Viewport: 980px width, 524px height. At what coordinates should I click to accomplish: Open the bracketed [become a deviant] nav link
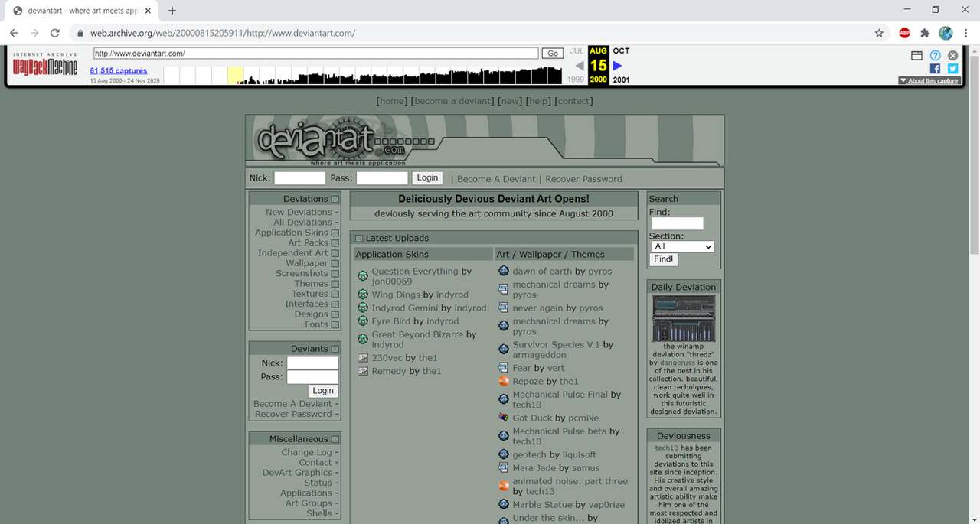[x=452, y=101]
